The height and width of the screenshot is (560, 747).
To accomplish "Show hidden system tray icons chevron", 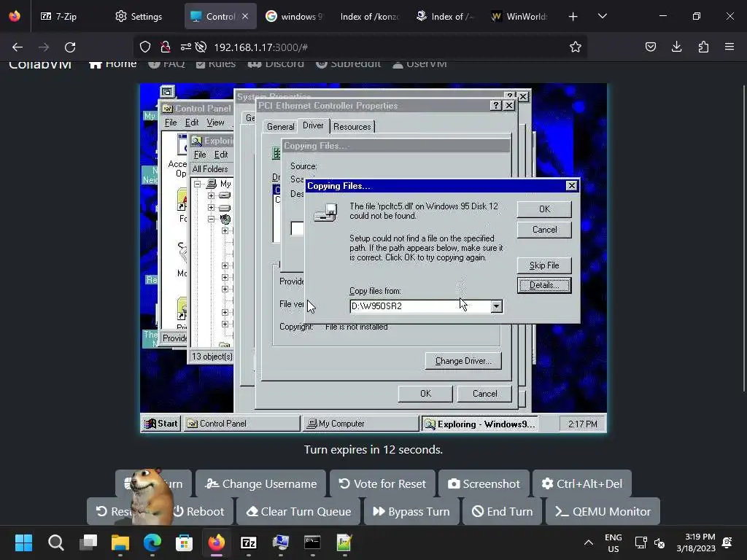I will point(589,542).
